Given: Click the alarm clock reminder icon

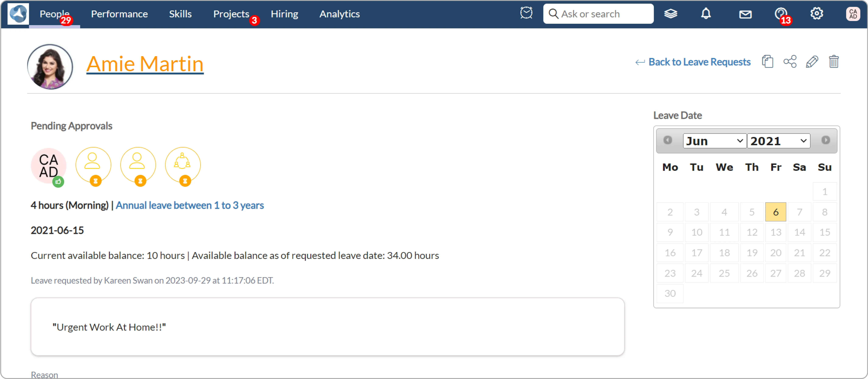Looking at the screenshot, I should 526,14.
